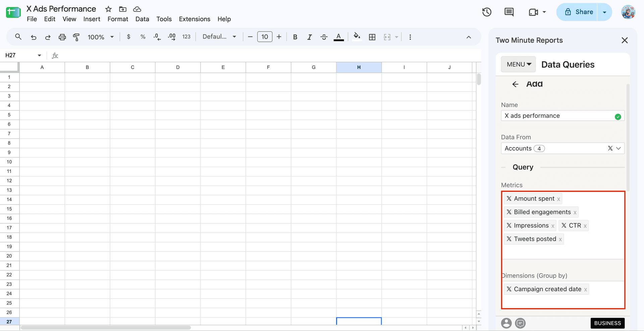The image size is (644, 331).
Task: Click the undo arrow
Action: (x=34, y=37)
